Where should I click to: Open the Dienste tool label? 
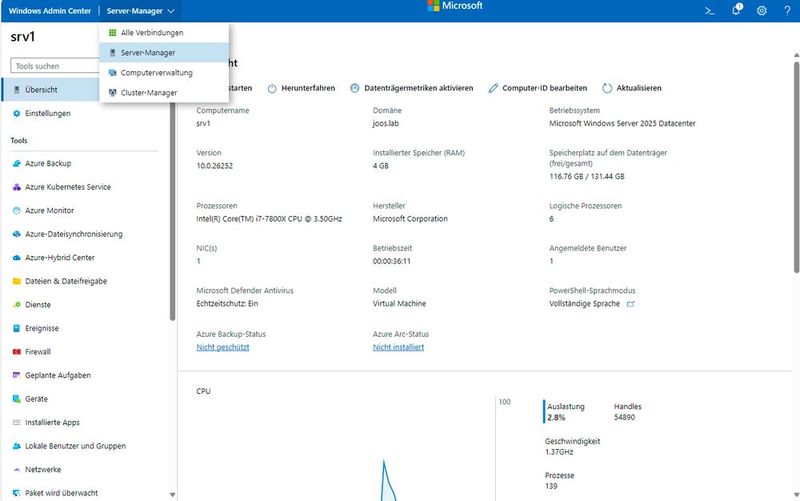click(38, 305)
